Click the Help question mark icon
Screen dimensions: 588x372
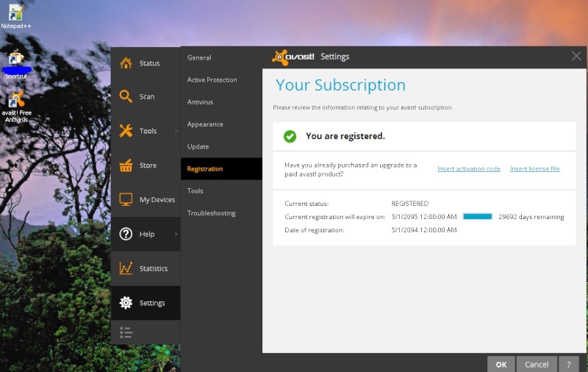tap(126, 234)
